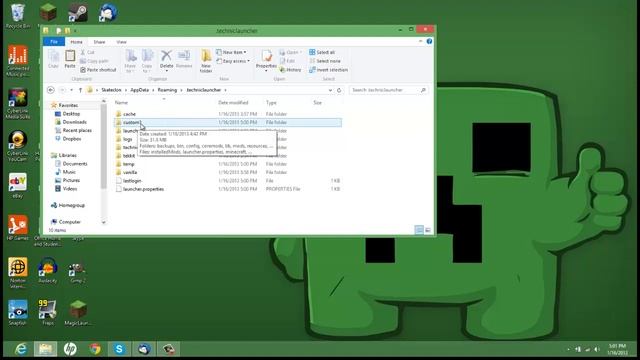This screenshot has width=640, height=360.
Task: Open Music library in sidebar
Action: 69,172
